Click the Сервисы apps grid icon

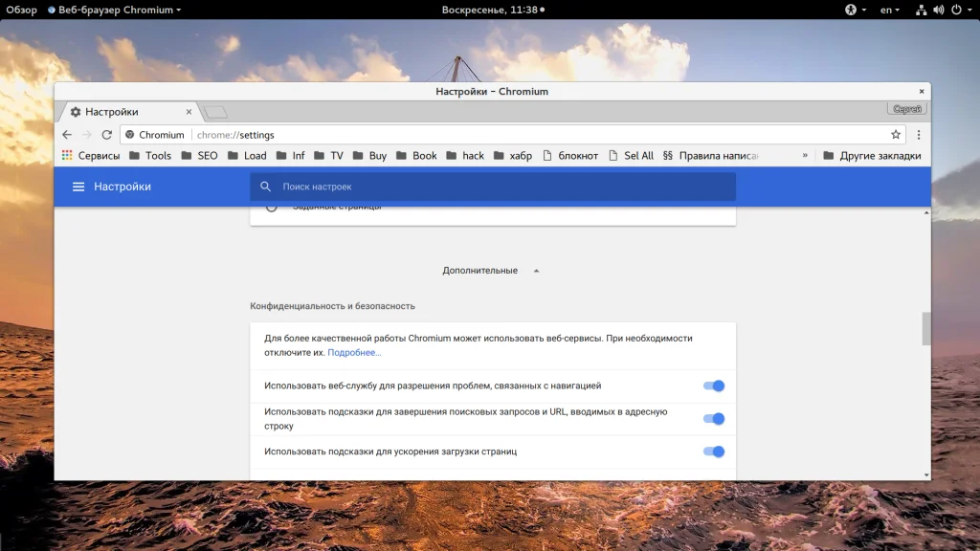click(x=67, y=156)
